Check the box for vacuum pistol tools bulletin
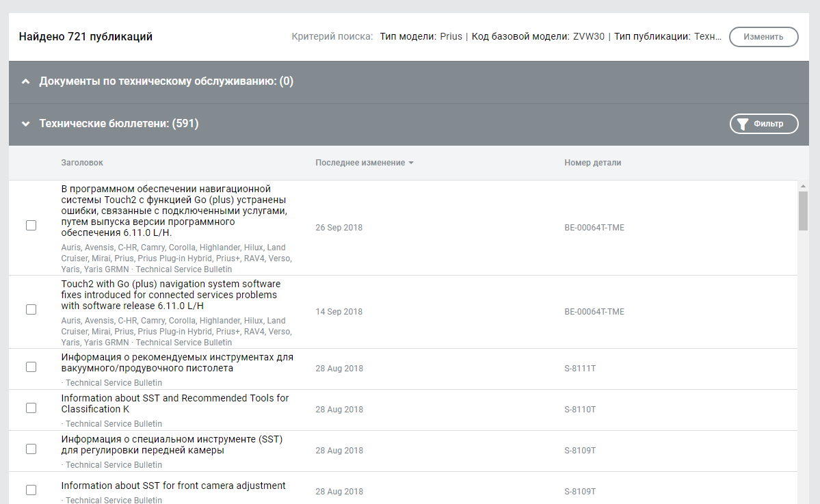Screen dimensions: 820x504 (31, 367)
